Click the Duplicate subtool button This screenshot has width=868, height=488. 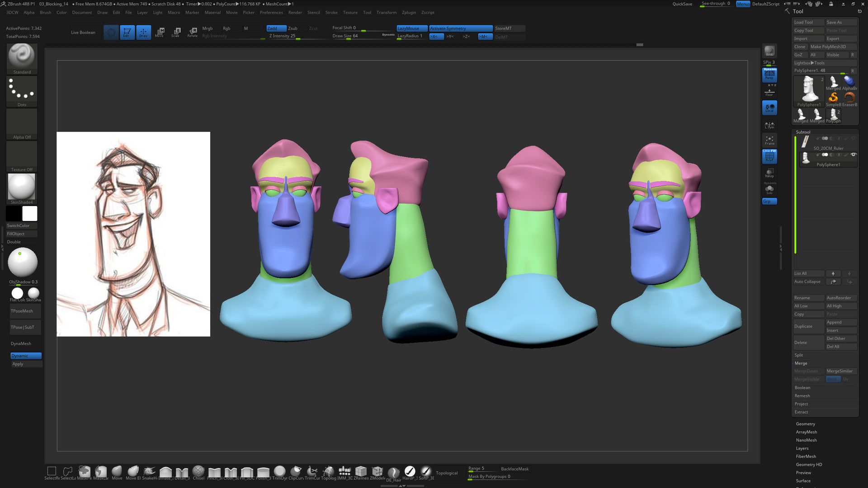pos(804,326)
